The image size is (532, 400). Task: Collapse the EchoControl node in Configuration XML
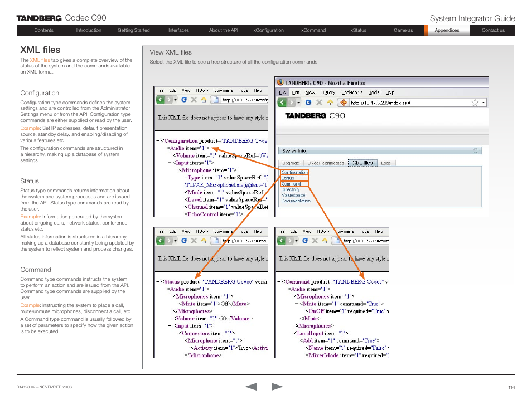[182, 214]
